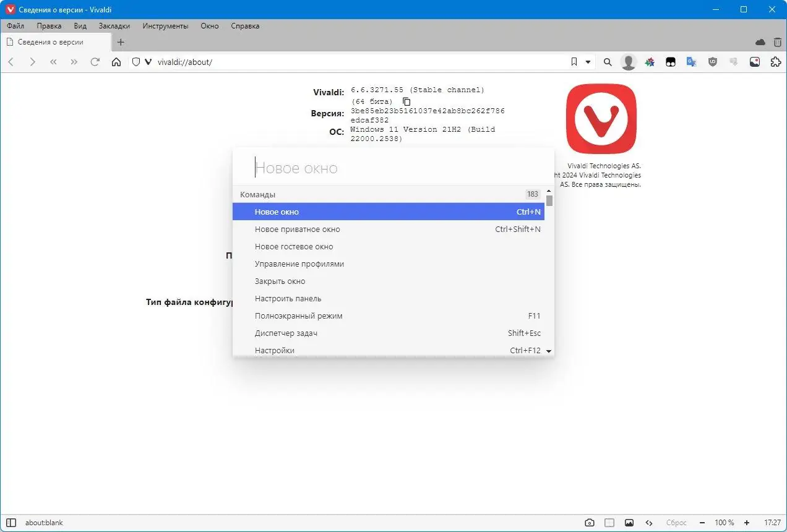The height and width of the screenshot is (532, 787).
Task: Expand the rewind chevrons in navigation bar
Action: (53, 62)
